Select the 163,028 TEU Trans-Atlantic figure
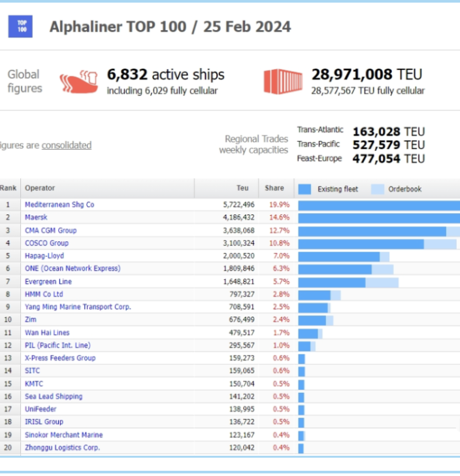The height and width of the screenshot is (476, 460). [389, 132]
